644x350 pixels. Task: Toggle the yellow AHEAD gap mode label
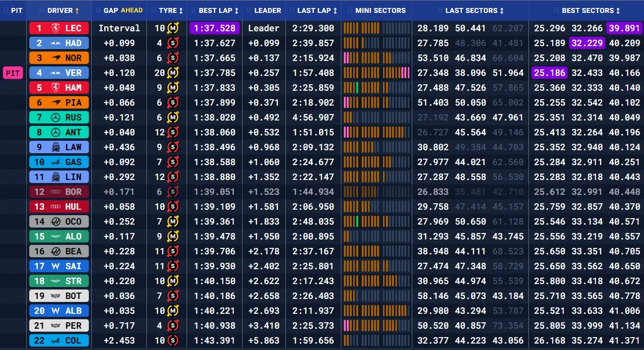(131, 10)
